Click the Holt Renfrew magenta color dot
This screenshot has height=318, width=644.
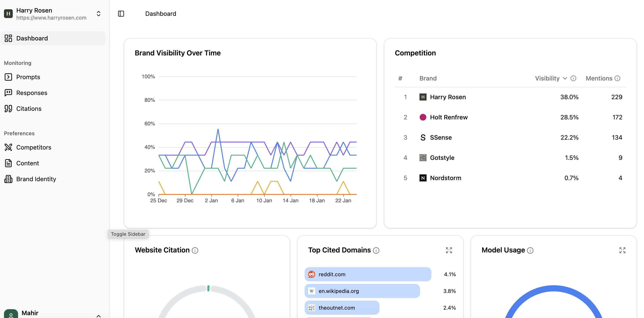click(423, 117)
